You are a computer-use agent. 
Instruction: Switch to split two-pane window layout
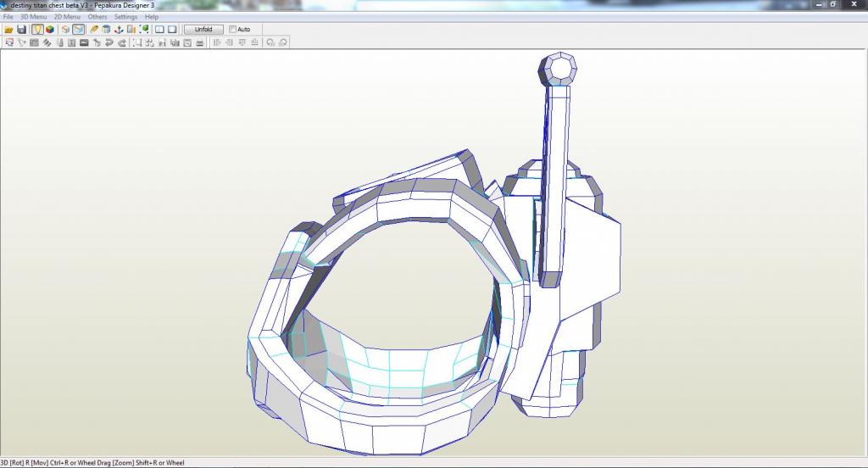click(159, 30)
